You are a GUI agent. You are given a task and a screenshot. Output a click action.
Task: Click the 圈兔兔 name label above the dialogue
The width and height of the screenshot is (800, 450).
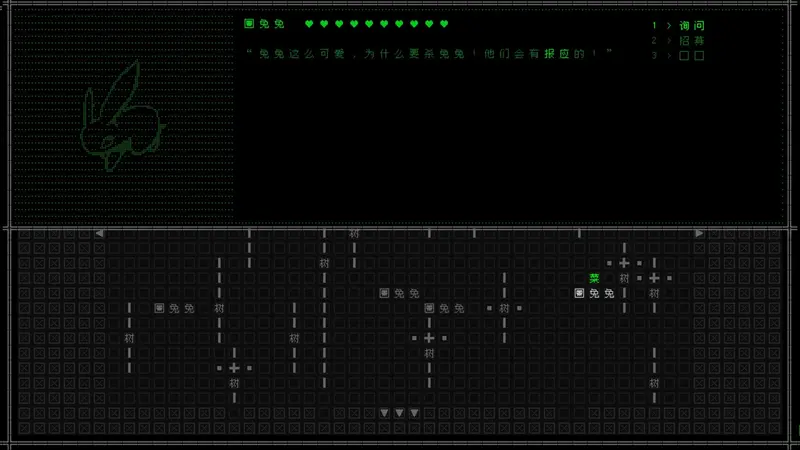264,24
